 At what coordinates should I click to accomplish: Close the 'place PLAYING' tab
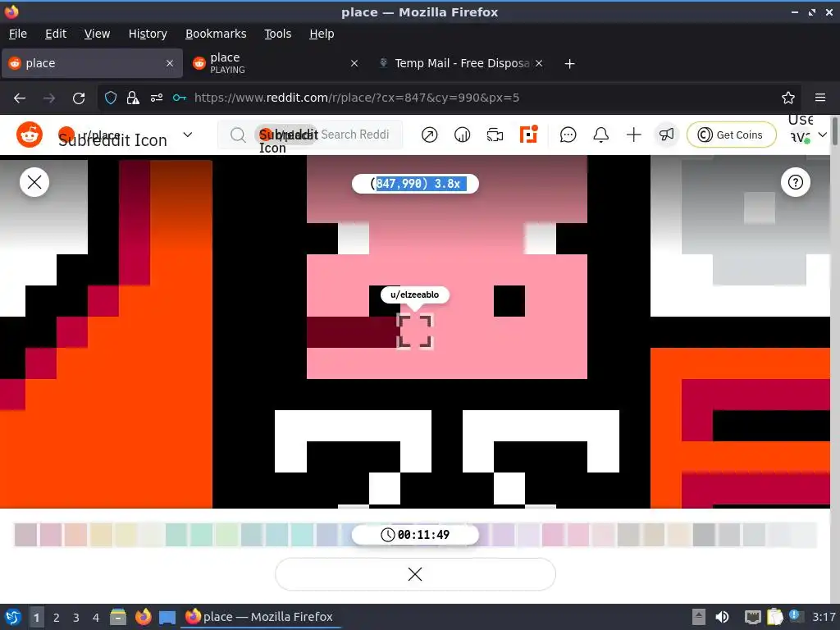coord(354,63)
